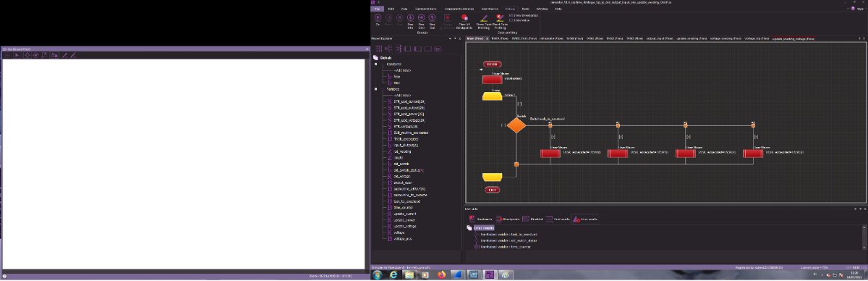The width and height of the screenshot is (868, 281).
Task: Switch to the update_voltage flow tab
Action: pos(787,38)
